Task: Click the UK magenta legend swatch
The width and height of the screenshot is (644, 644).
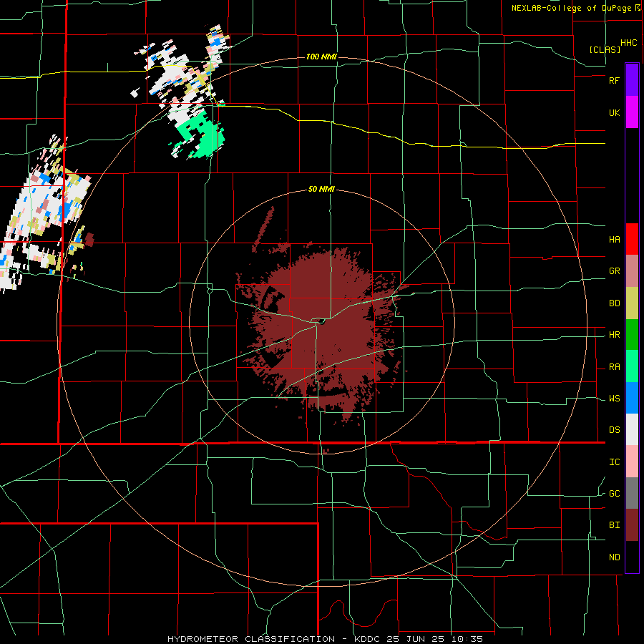Action: [x=632, y=112]
